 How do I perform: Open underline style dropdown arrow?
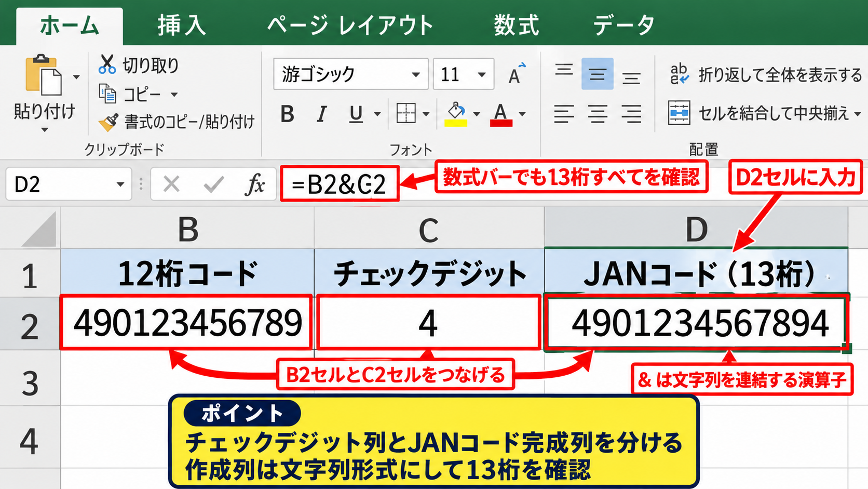pyautogui.click(x=377, y=114)
